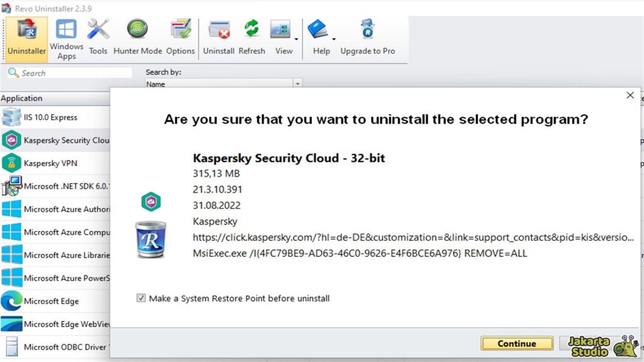Click the Application column header
The image size is (644, 362).
(22, 98)
